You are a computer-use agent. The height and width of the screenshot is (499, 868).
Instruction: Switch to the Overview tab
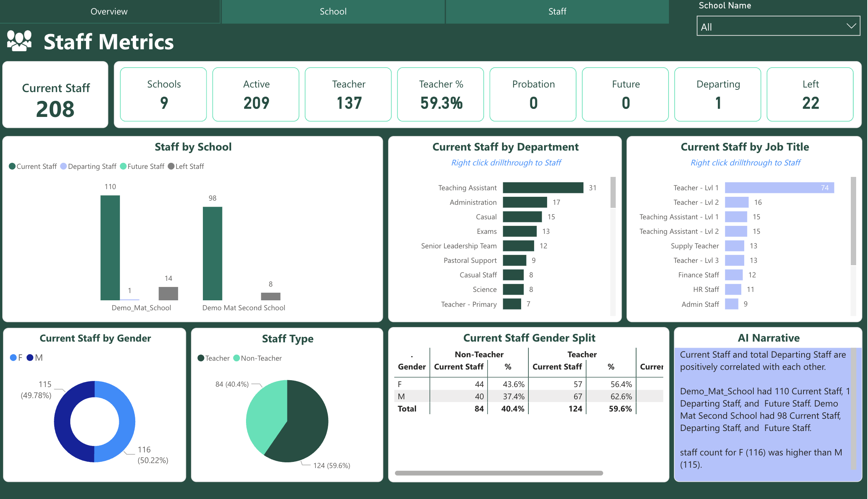(109, 11)
